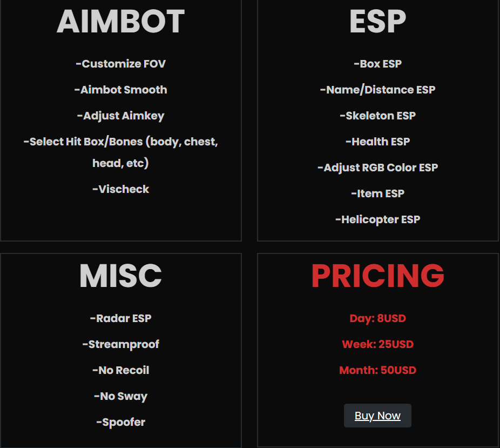Select the Streamproof list entry
This screenshot has width=500, height=448.
(120, 344)
